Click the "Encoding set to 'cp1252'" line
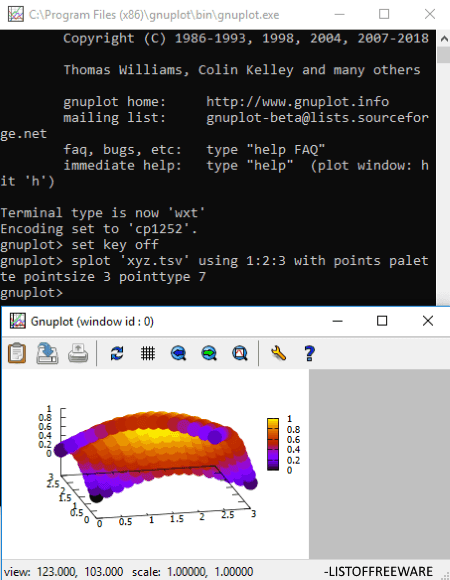Viewport: 450px width, 580px height. coord(99,229)
